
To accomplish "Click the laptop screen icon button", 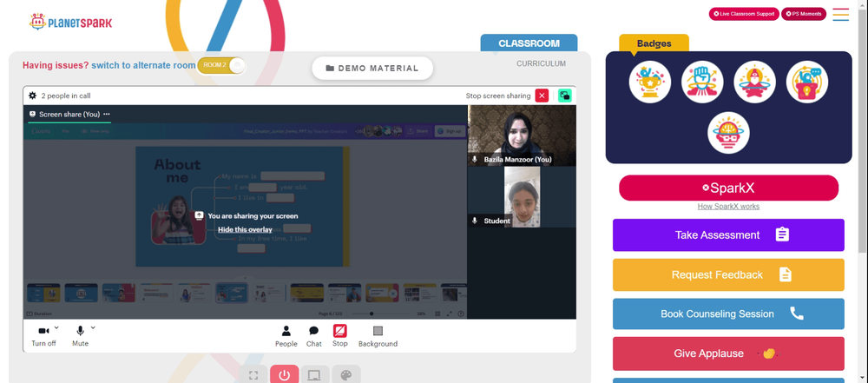I will pos(315,375).
